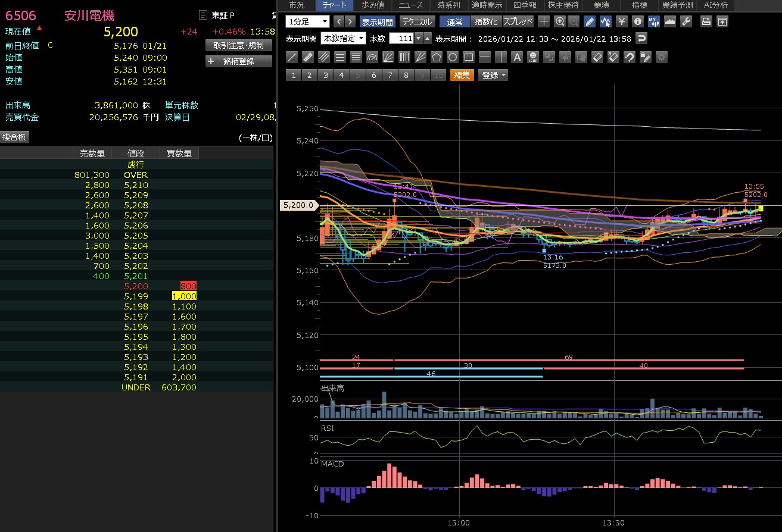Click the yen symbol icon
This screenshot has height=532, width=782.
[622, 22]
